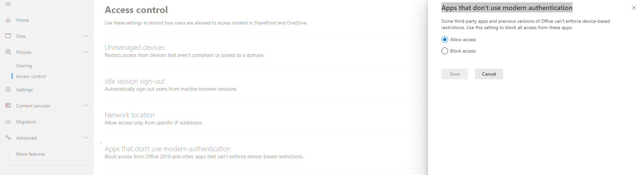Select the Block access radio button
Screen dimensions: 644x175
[x=445, y=51]
